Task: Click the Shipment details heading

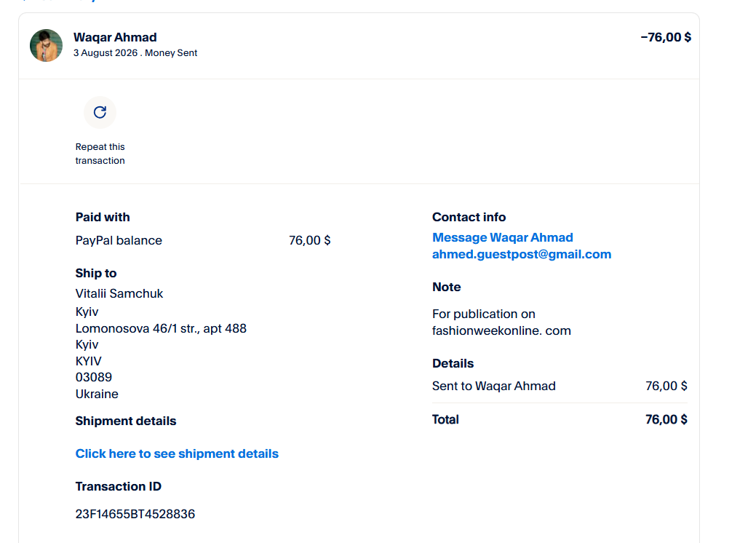Action: (x=126, y=421)
